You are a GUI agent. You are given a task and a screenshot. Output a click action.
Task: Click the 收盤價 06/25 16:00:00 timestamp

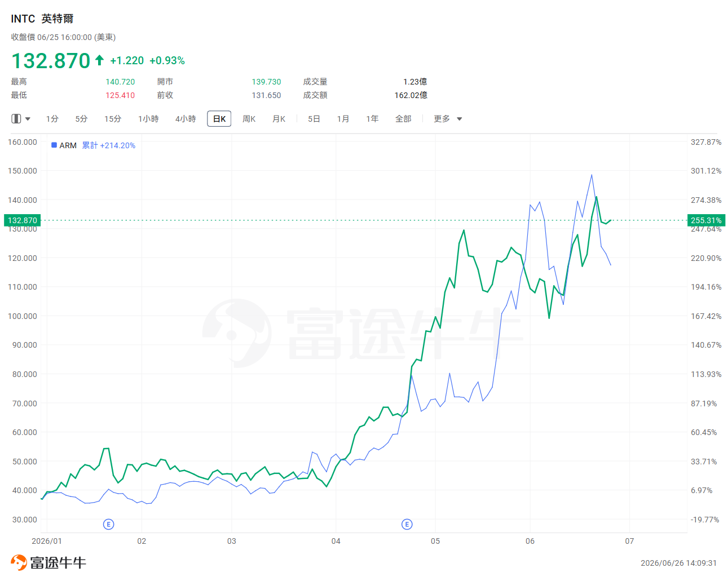tap(63, 37)
